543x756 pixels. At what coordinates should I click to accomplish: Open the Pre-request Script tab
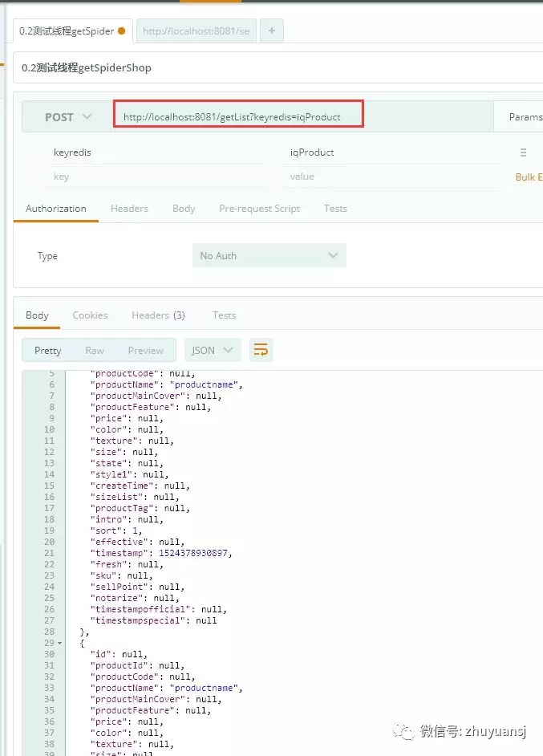click(259, 209)
